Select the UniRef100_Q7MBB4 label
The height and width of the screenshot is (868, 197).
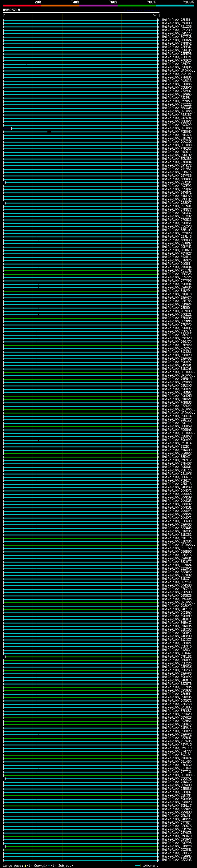tap(177, 162)
